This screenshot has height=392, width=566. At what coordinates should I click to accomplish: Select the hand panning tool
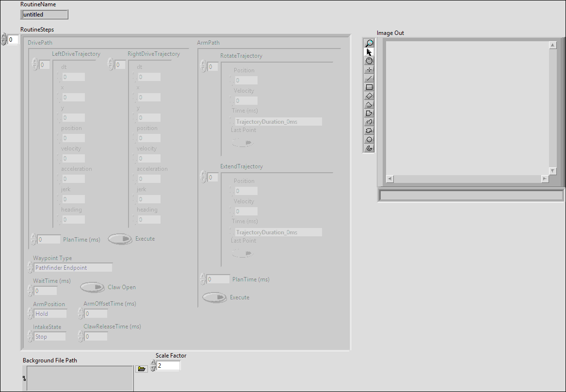(x=369, y=61)
